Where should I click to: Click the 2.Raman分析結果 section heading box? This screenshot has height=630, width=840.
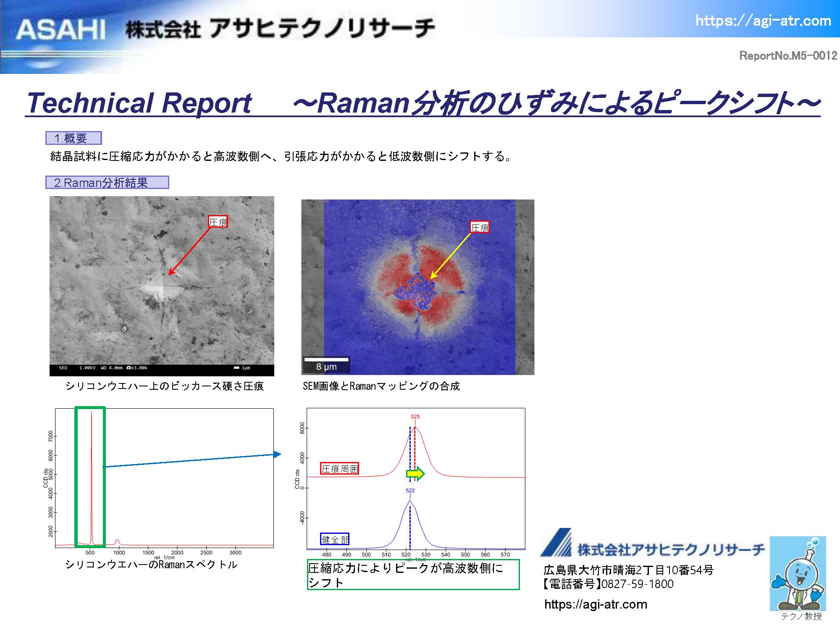click(x=107, y=182)
